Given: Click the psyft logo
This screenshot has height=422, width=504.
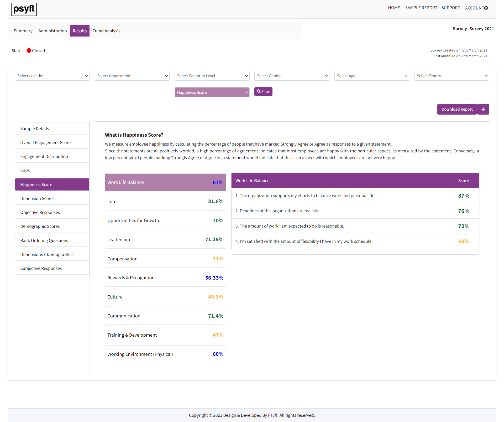Looking at the screenshot, I should tap(24, 9).
